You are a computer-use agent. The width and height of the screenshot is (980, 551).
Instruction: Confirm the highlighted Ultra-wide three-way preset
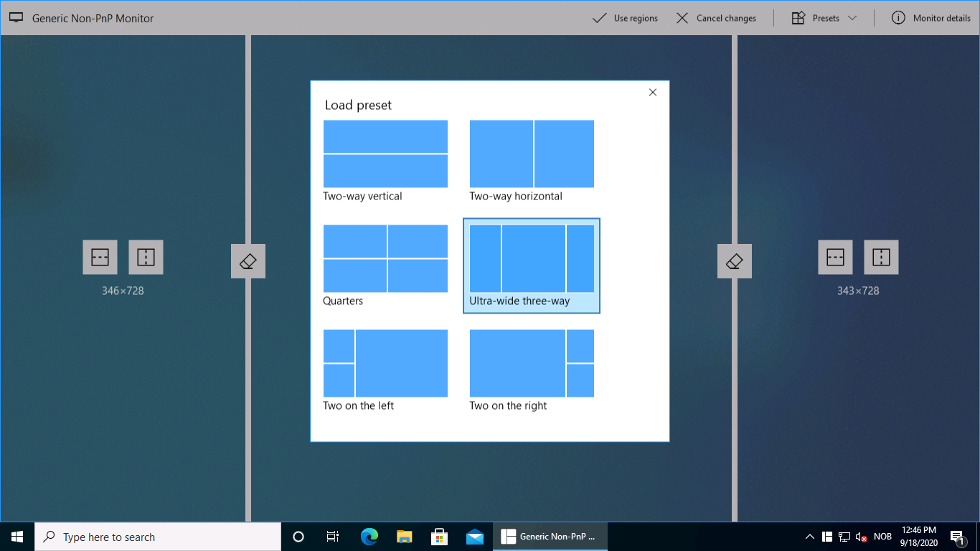point(532,265)
